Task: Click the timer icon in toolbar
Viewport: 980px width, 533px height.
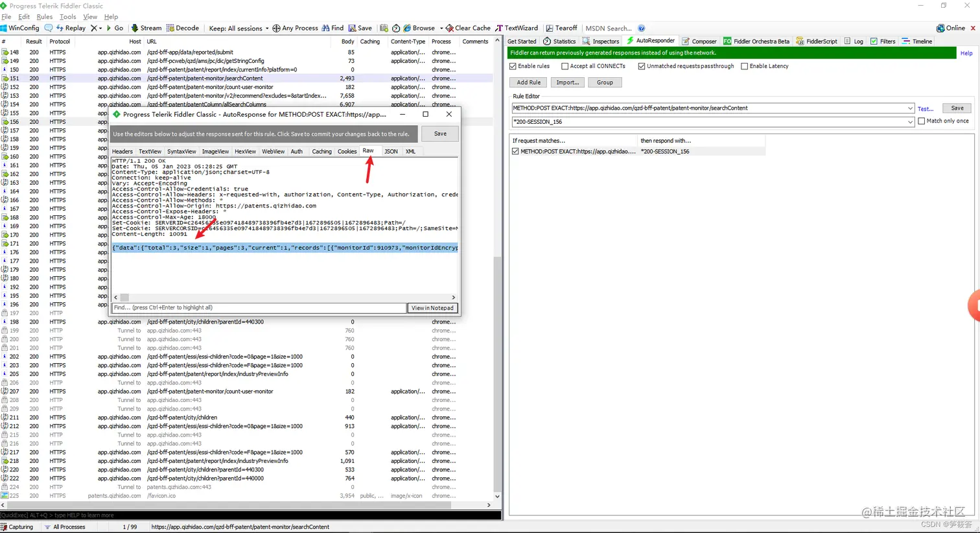Action: [396, 28]
